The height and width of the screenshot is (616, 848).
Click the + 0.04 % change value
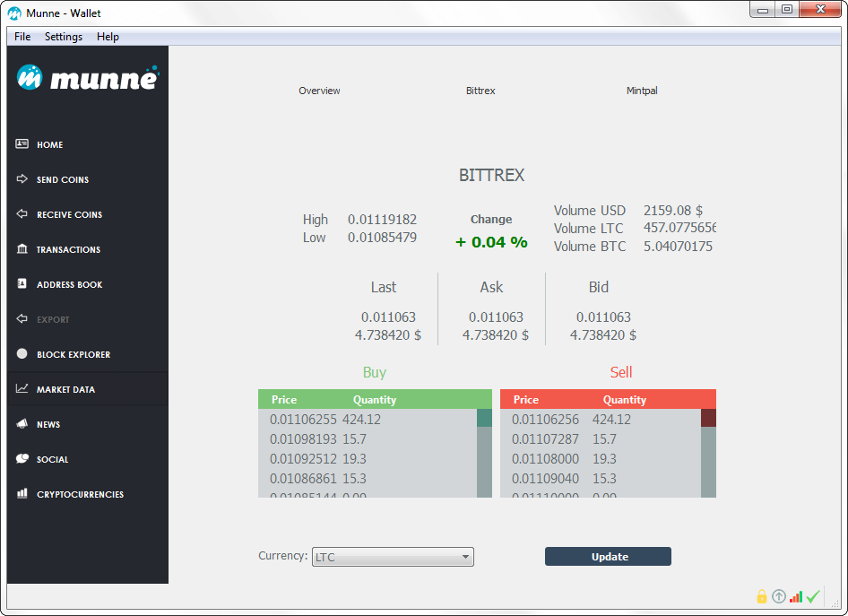pyautogui.click(x=491, y=242)
